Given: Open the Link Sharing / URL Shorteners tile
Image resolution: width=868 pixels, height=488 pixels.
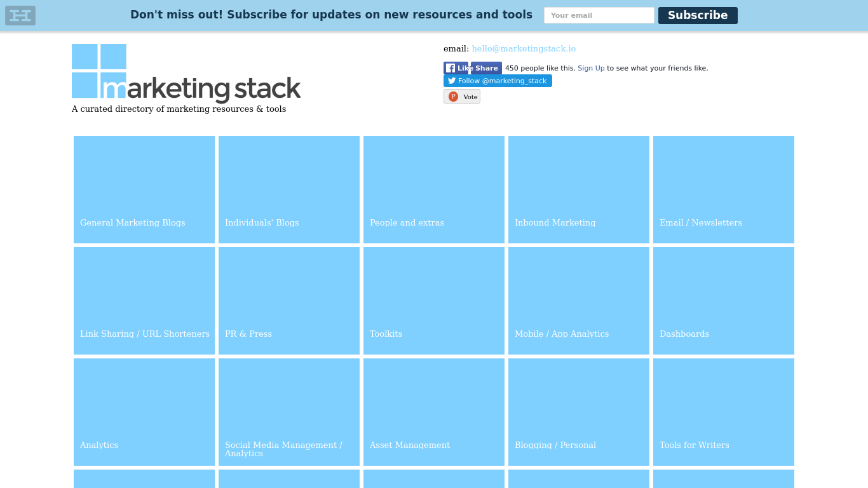Looking at the screenshot, I should [144, 301].
